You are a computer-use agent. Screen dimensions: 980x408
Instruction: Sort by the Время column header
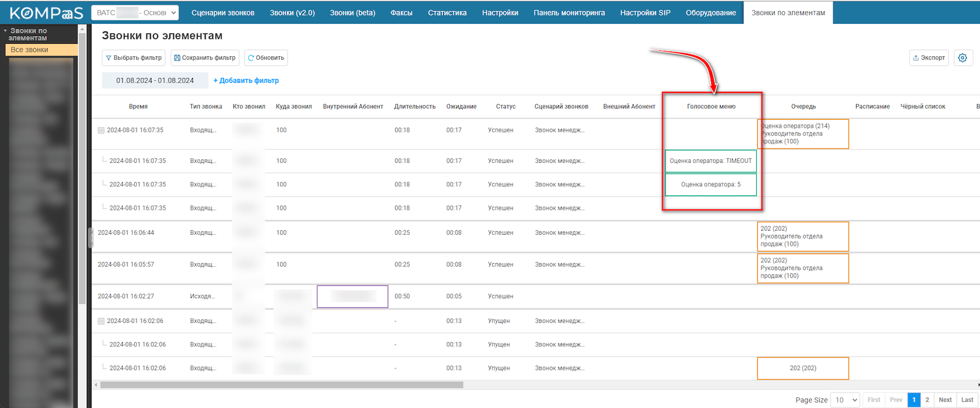(138, 107)
